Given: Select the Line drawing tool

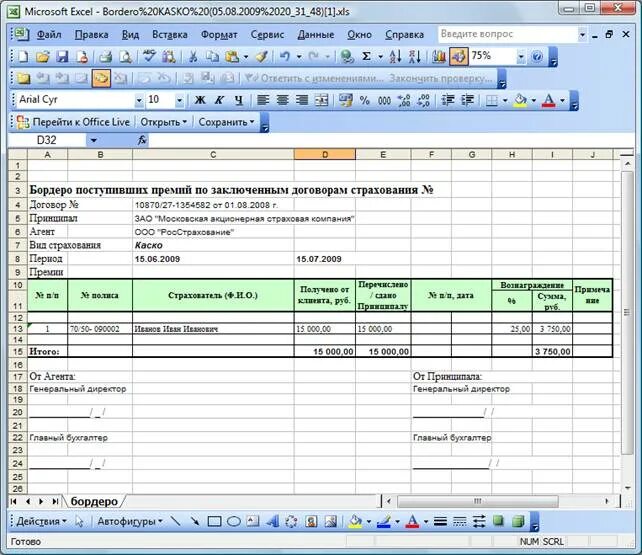Looking at the screenshot, I should [x=175, y=521].
